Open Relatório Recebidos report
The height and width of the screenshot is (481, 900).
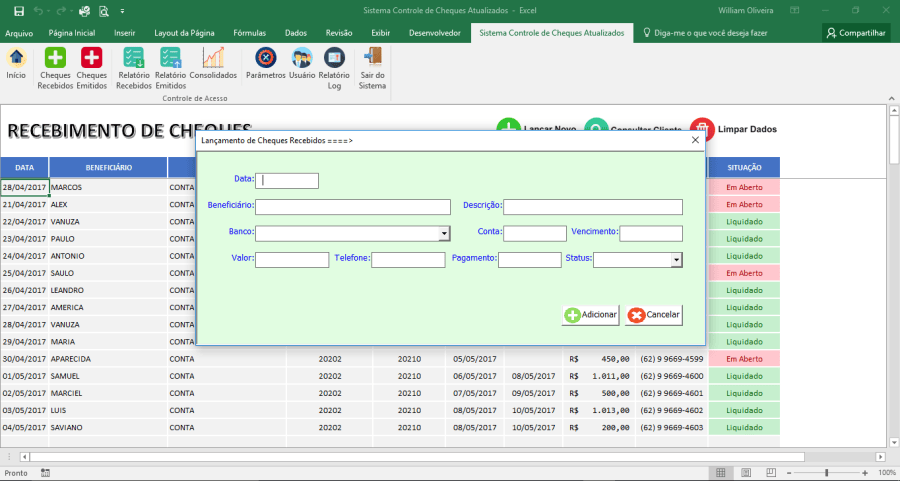coord(134,68)
